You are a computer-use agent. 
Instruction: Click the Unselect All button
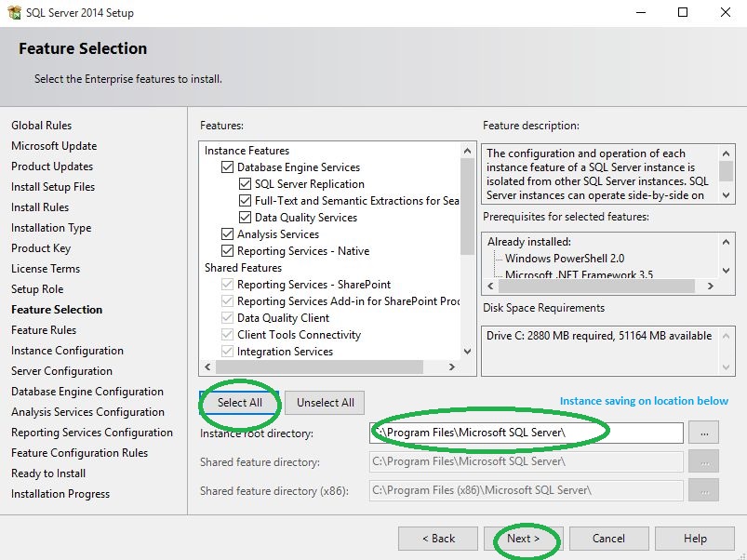coord(325,403)
